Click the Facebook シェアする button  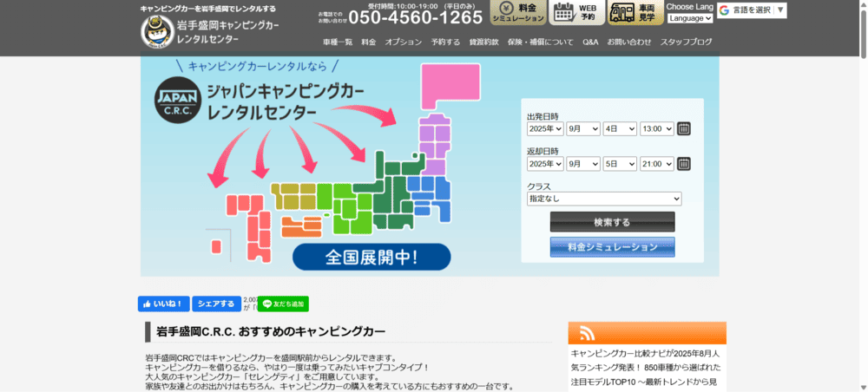pyautogui.click(x=216, y=304)
